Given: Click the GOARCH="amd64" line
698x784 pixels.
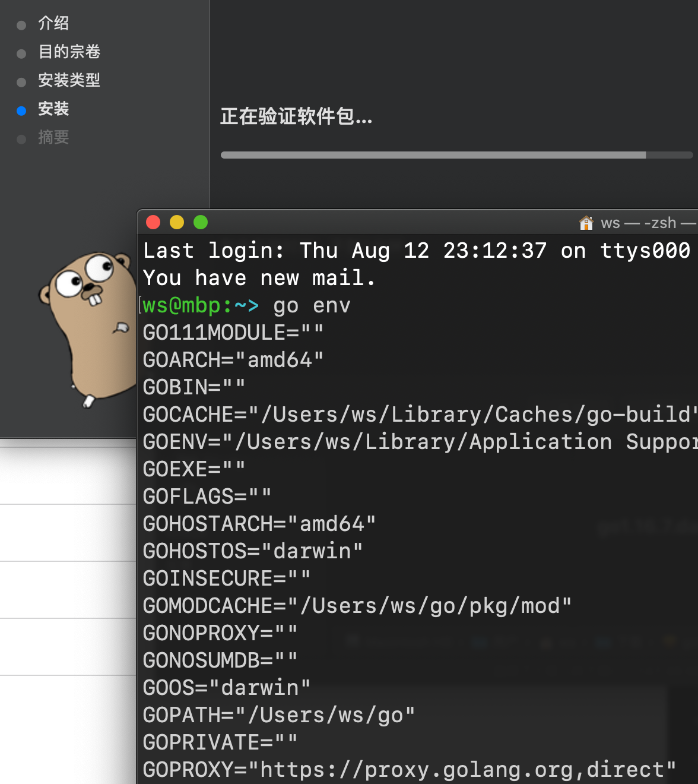Looking at the screenshot, I should [233, 360].
